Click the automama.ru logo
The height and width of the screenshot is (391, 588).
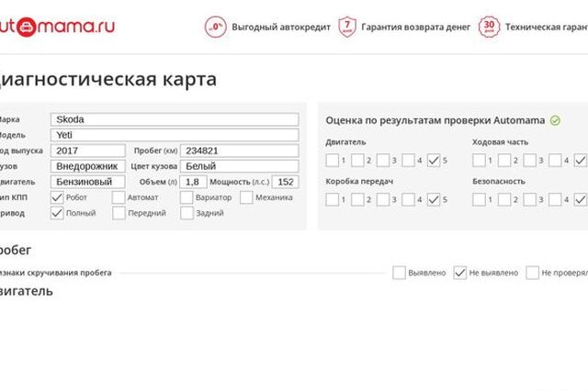click(x=57, y=27)
